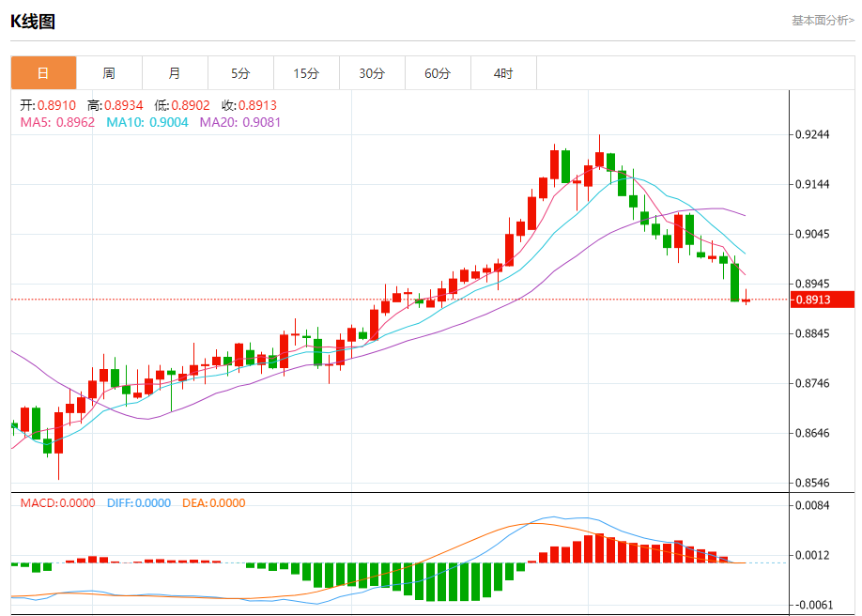Click the DEA indicator label
Screen dimensions: 862x616
214,502
